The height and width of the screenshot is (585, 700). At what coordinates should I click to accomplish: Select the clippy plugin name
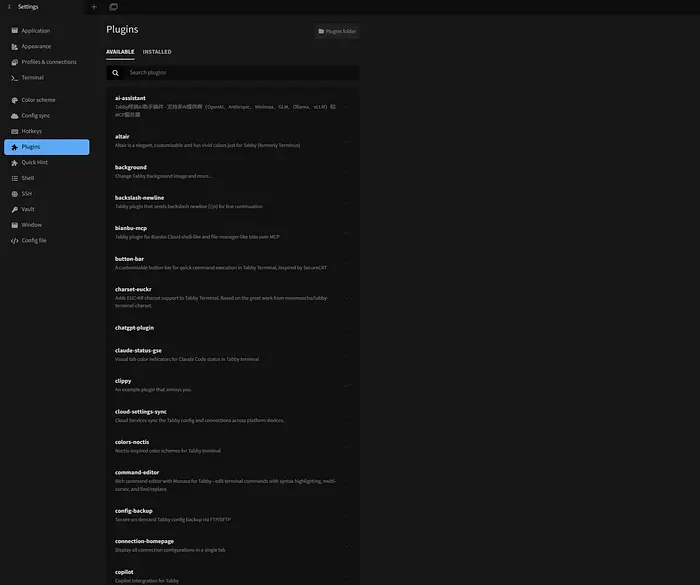[x=123, y=381]
